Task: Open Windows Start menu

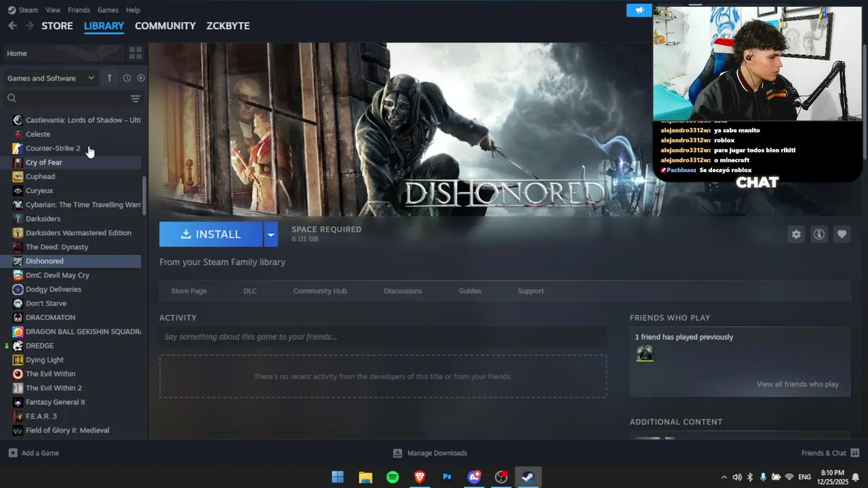Action: (x=338, y=477)
